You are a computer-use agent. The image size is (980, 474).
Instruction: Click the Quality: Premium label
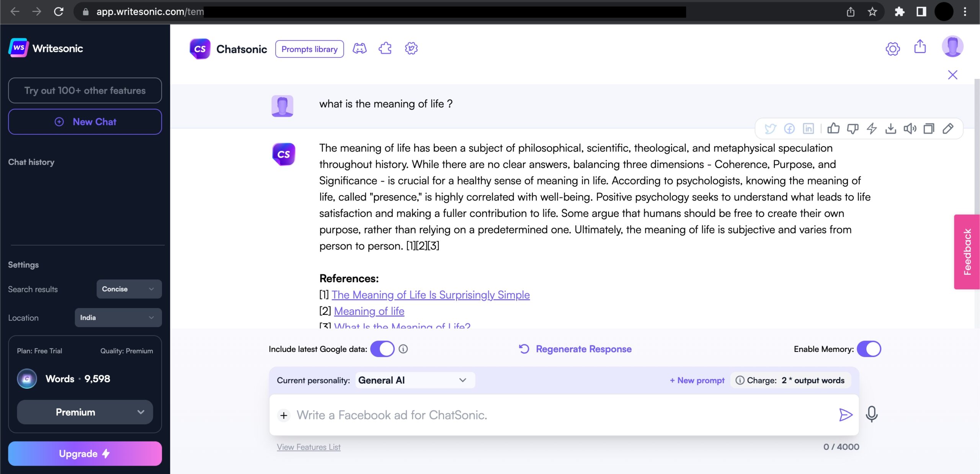[126, 351]
